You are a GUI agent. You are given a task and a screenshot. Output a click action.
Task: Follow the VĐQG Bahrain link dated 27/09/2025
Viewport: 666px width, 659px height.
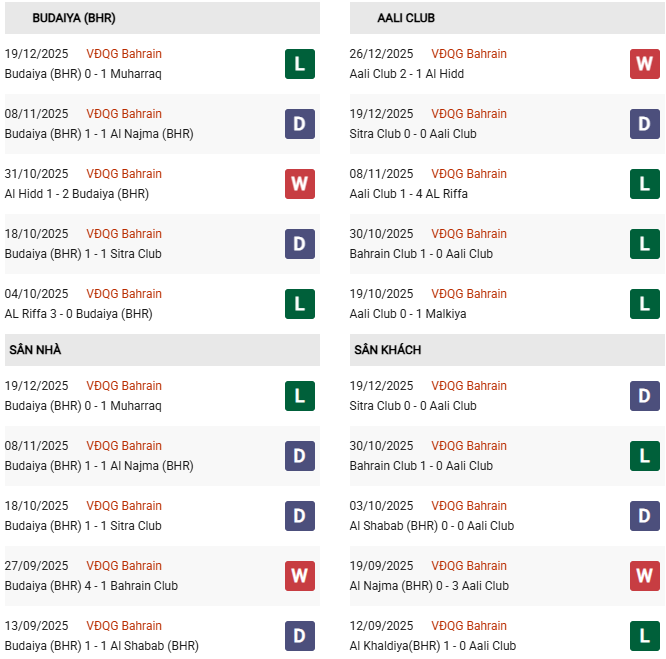(x=124, y=566)
